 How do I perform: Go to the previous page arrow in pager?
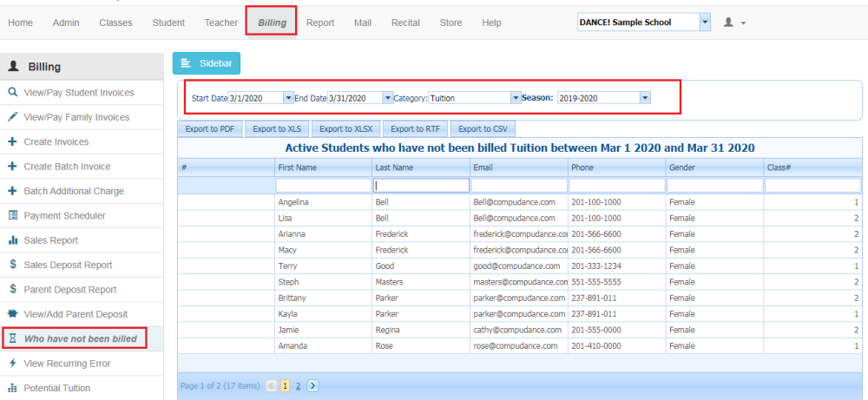pos(271,386)
